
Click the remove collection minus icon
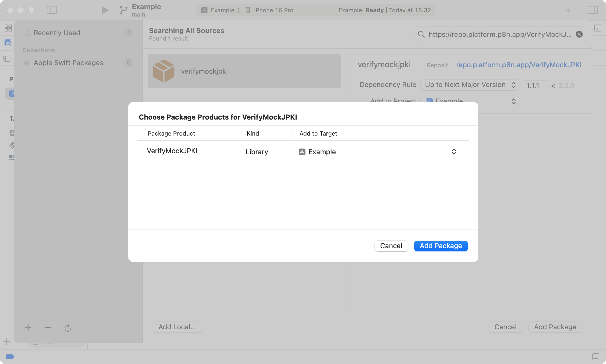coord(48,328)
